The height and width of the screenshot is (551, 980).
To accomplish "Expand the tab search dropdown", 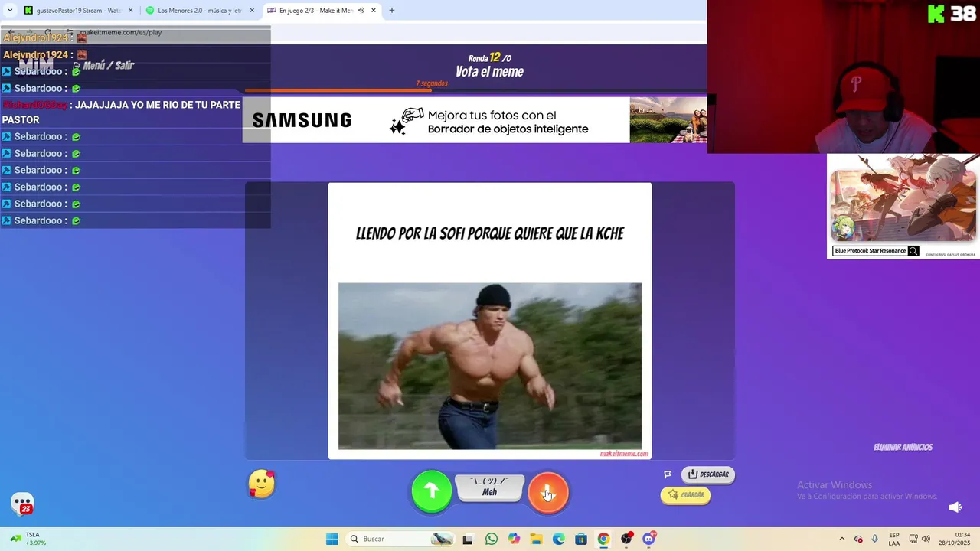I will coord(10,11).
